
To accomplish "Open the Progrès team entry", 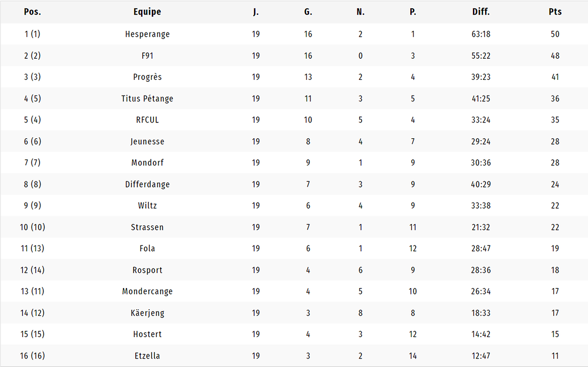I will point(147,77).
